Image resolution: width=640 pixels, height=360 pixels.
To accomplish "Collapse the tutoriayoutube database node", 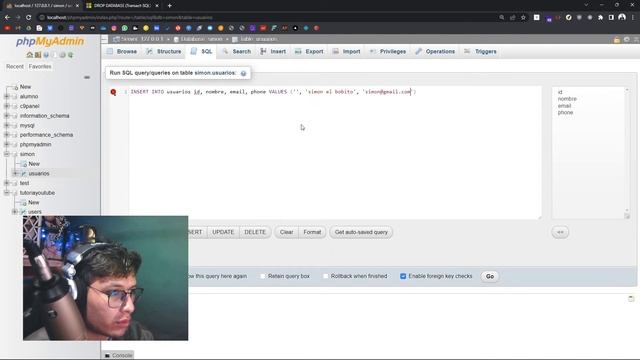I will click(x=7, y=193).
